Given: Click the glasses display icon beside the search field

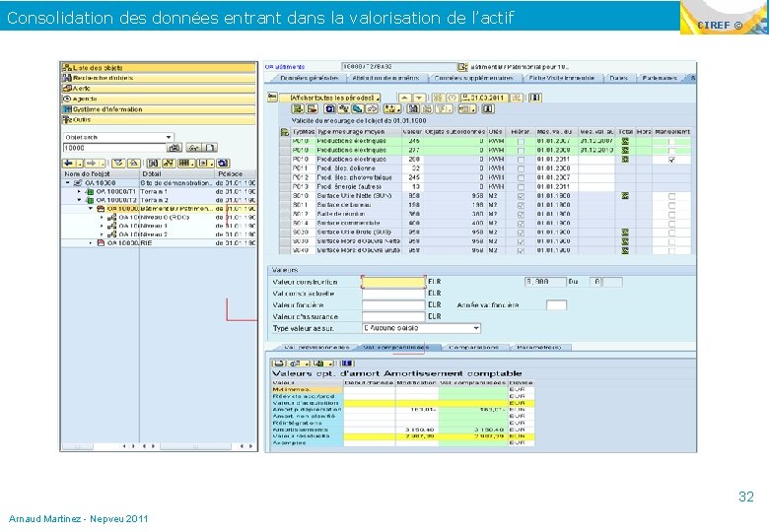Looking at the screenshot, I should (x=193, y=148).
